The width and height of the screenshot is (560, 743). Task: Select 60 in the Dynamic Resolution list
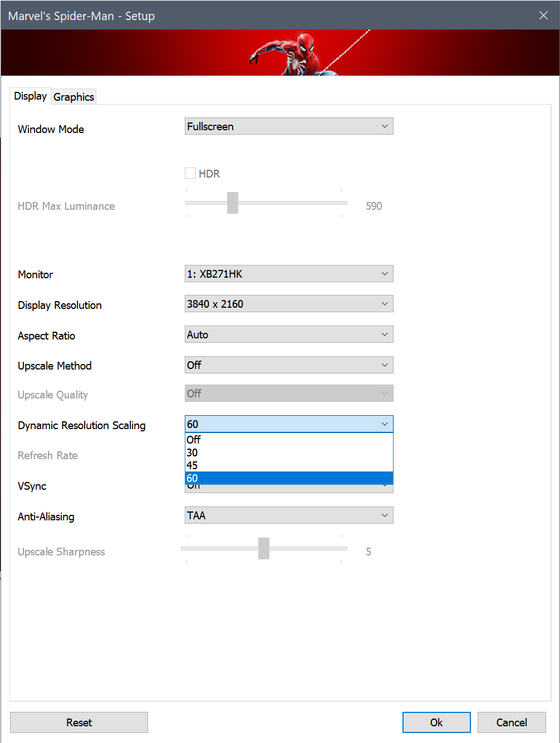289,478
